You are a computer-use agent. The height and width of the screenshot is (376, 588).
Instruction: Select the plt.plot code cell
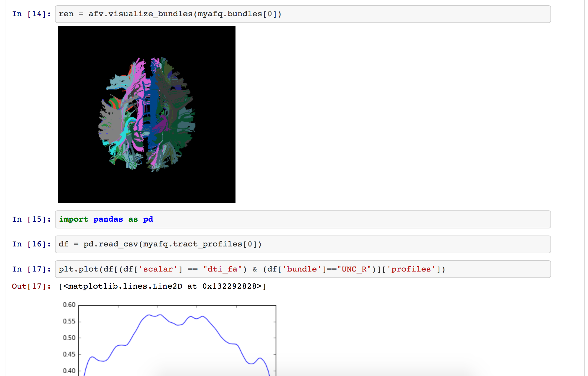[251, 269]
